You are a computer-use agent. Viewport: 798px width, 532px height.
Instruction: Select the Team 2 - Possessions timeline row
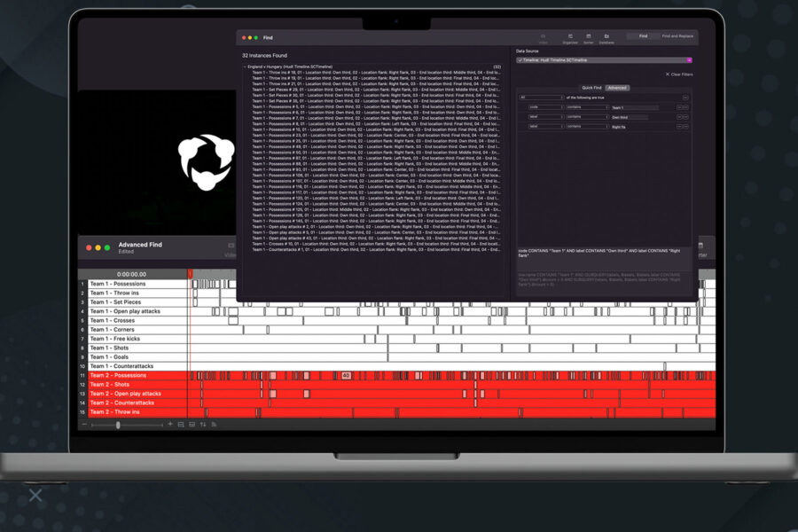133,376
